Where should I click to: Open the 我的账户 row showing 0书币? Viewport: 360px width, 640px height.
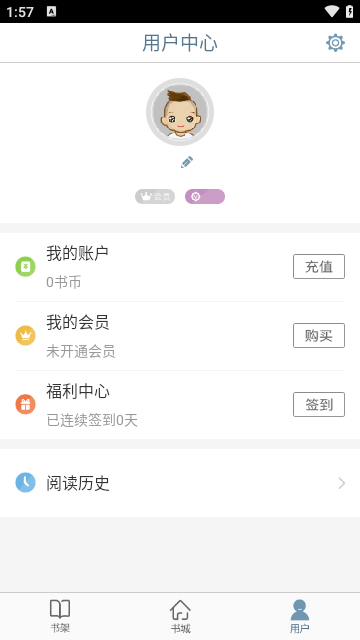coord(180,267)
